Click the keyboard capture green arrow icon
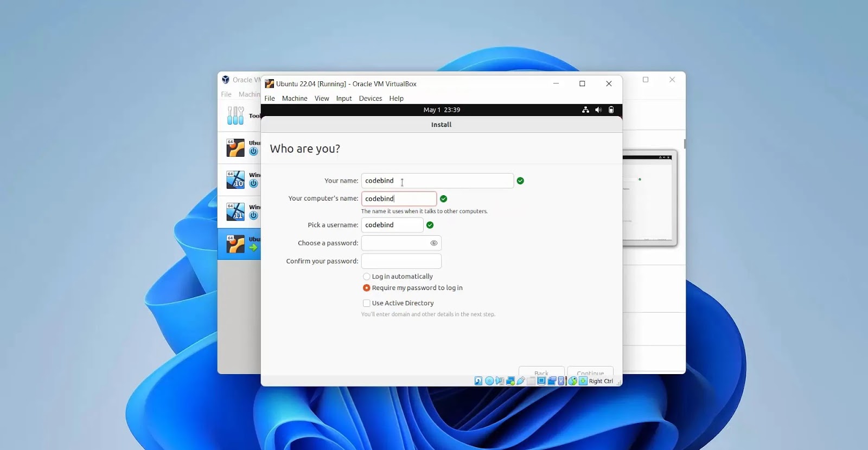 [x=583, y=381]
